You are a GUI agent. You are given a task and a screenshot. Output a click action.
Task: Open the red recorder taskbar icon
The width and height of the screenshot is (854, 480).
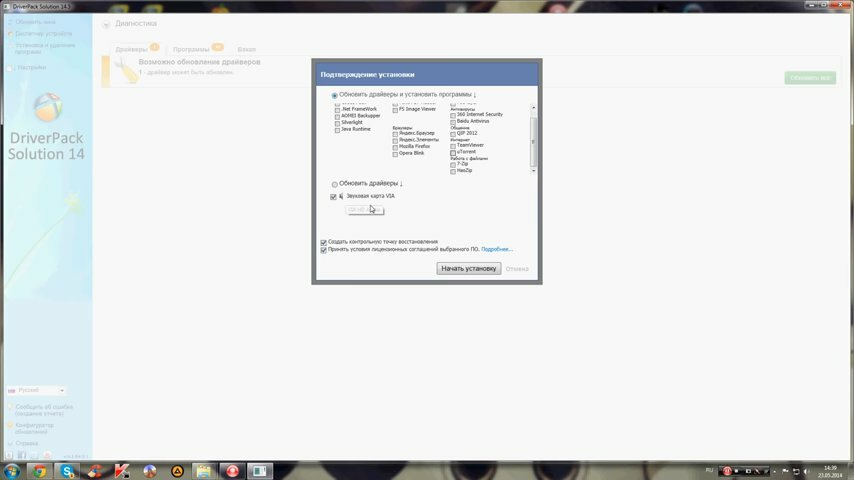pyautogui.click(x=232, y=471)
